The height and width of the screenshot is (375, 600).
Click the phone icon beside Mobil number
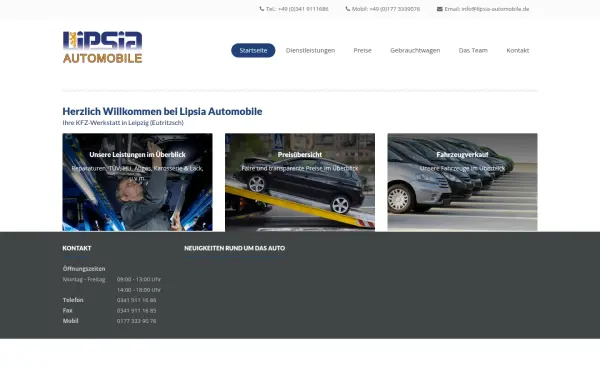pyautogui.click(x=347, y=9)
